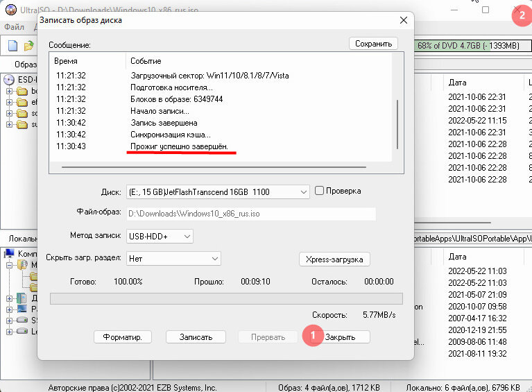Select the row dated 2007-04-17 16:32

click(477, 318)
